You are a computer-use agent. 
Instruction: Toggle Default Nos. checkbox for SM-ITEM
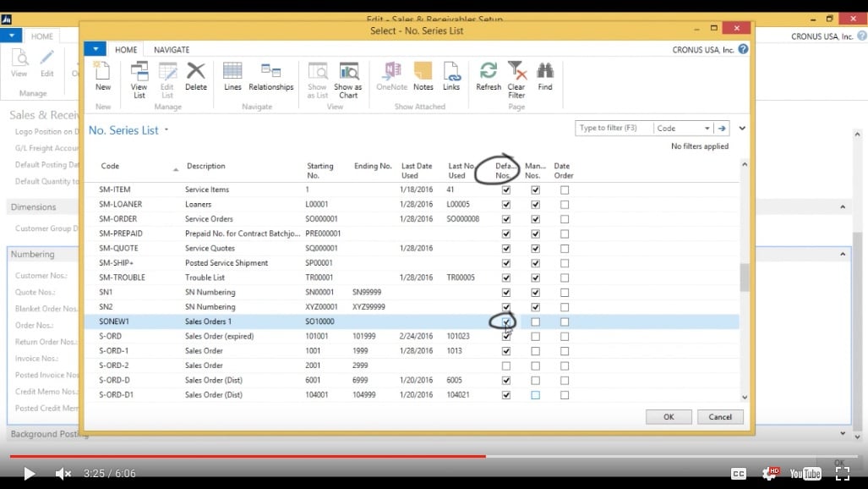pyautogui.click(x=506, y=190)
